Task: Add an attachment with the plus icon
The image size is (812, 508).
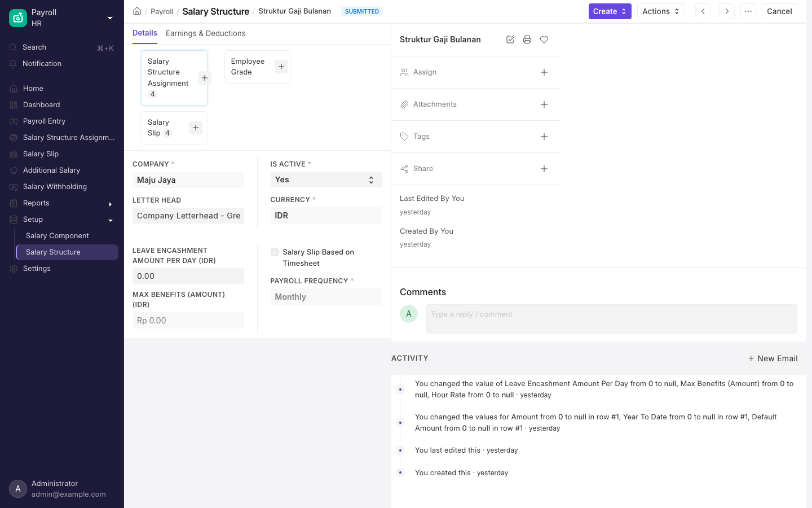Action: pyautogui.click(x=544, y=104)
